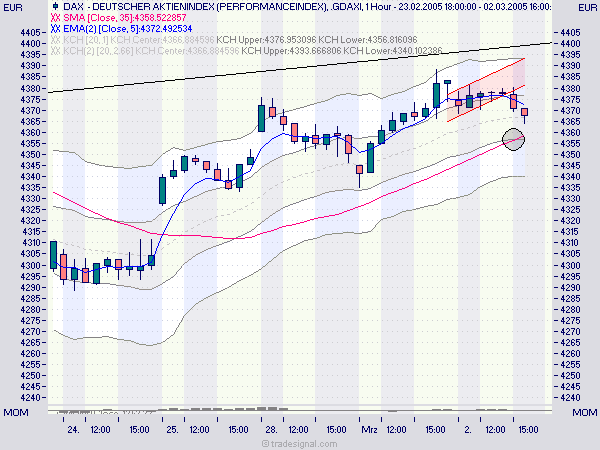Viewport: 600px width, 450px height.
Task: Click 4405 on the left price axis
Action: (x=31, y=33)
